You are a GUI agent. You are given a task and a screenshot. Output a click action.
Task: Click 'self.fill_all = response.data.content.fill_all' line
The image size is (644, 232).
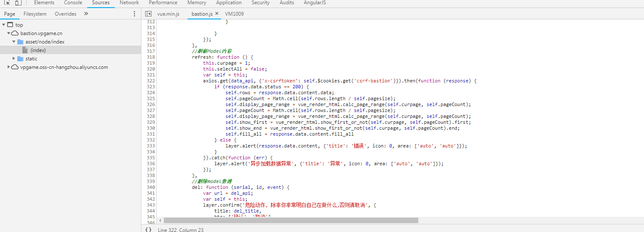coord(290,134)
